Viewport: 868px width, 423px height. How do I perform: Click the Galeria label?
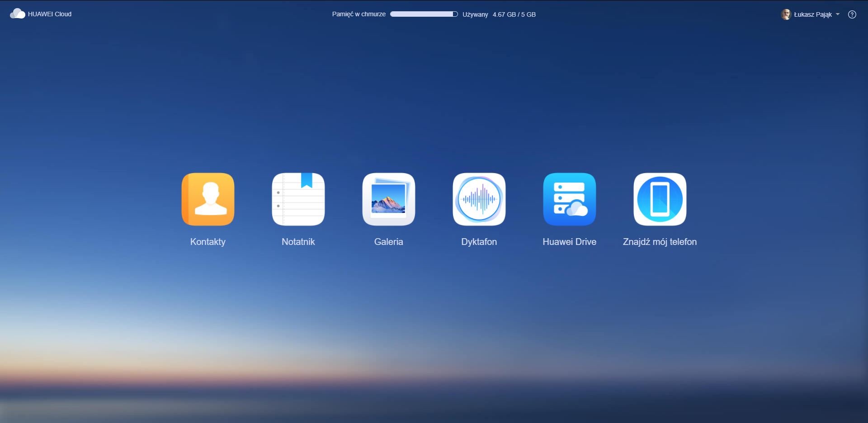click(x=389, y=242)
